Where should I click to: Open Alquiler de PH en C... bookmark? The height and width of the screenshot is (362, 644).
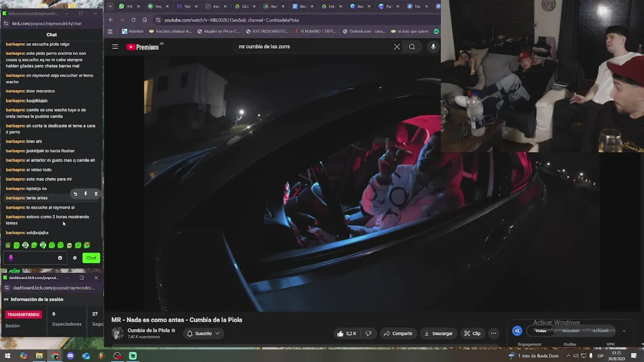pyautogui.click(x=218, y=31)
